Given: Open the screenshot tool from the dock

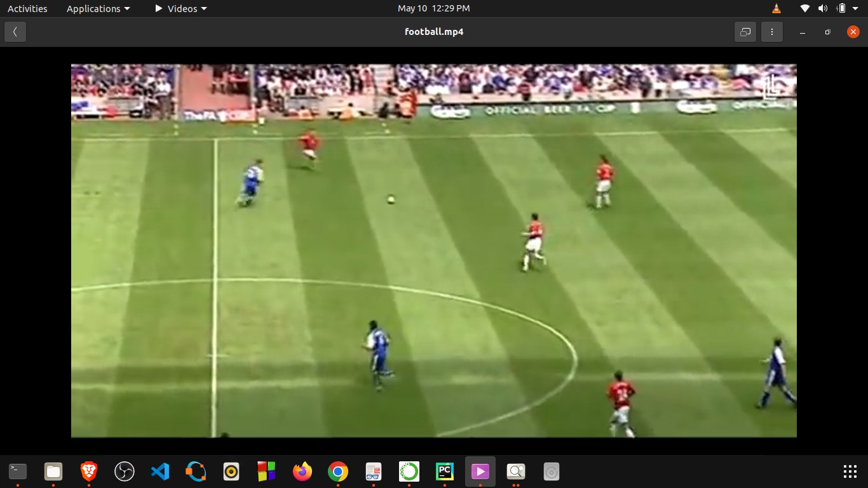Looking at the screenshot, I should (x=515, y=472).
